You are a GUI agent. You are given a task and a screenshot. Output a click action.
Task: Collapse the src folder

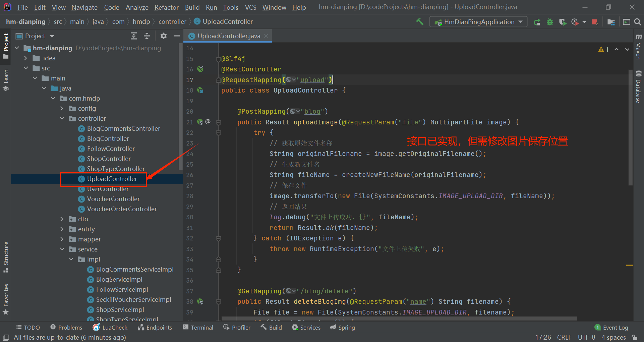click(x=26, y=68)
